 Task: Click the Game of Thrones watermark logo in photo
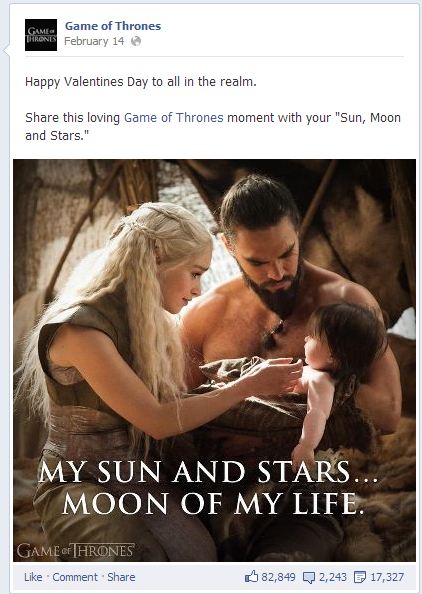pyautogui.click(x=75, y=550)
